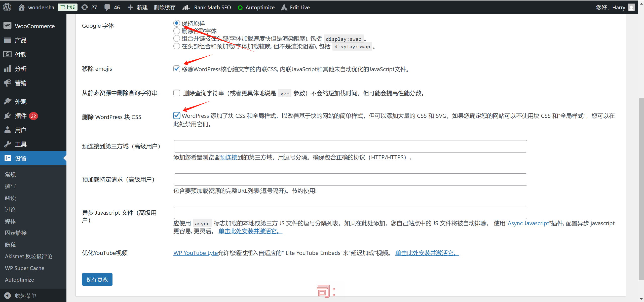
Task: Enable the 删除查询字符串 checkbox
Action: coord(176,93)
